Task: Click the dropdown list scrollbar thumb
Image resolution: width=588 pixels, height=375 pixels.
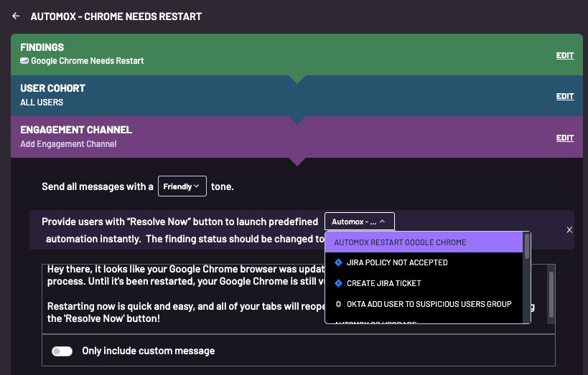Action: [x=527, y=246]
